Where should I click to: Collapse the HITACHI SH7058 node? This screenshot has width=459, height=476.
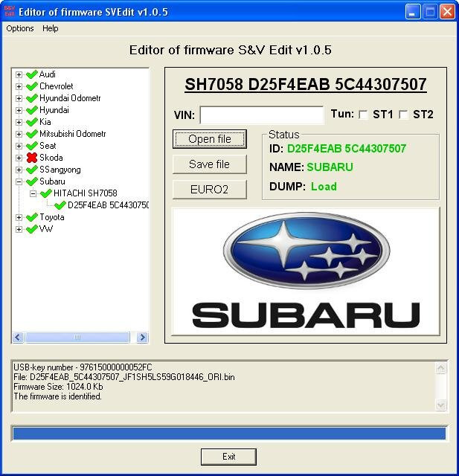(x=33, y=193)
